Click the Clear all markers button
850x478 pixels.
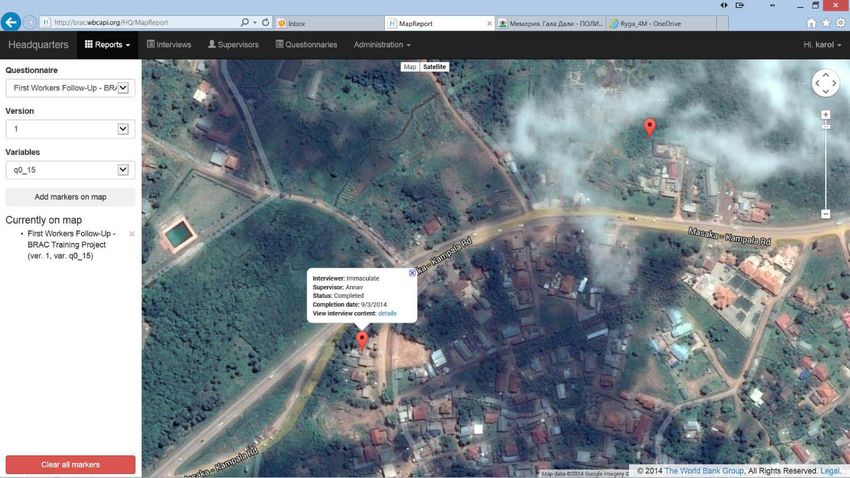(x=70, y=464)
